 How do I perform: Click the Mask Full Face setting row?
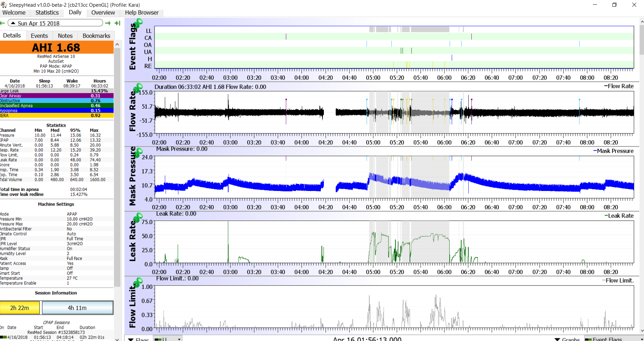pos(56,258)
